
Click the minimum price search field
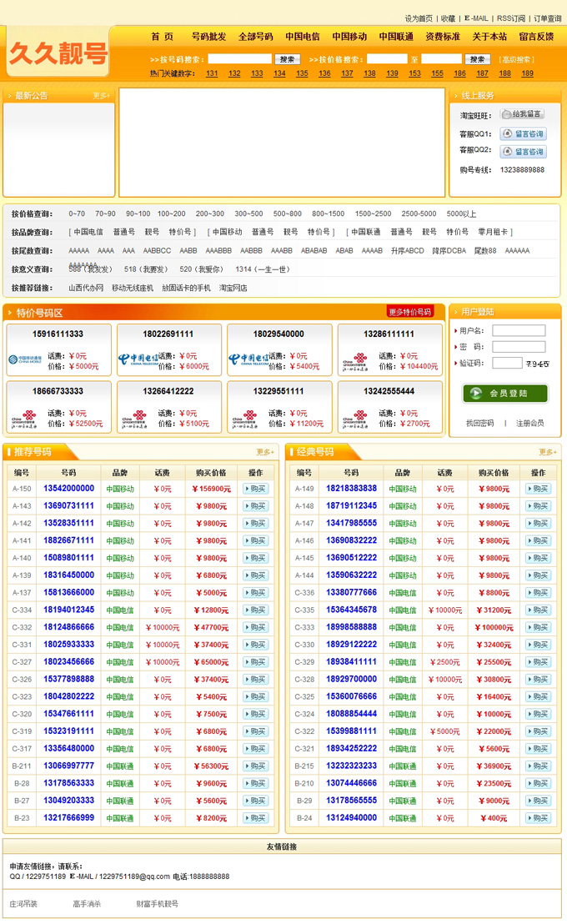tap(387, 59)
